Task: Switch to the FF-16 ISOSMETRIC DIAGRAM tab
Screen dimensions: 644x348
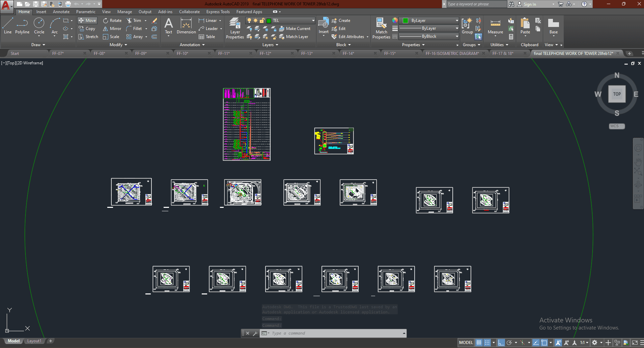Action: 452,53
